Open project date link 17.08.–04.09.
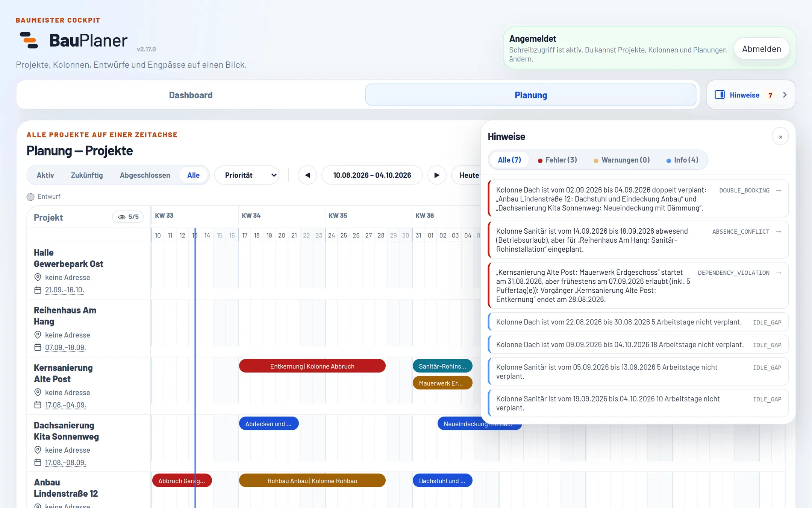This screenshot has width=812, height=508. (x=65, y=405)
